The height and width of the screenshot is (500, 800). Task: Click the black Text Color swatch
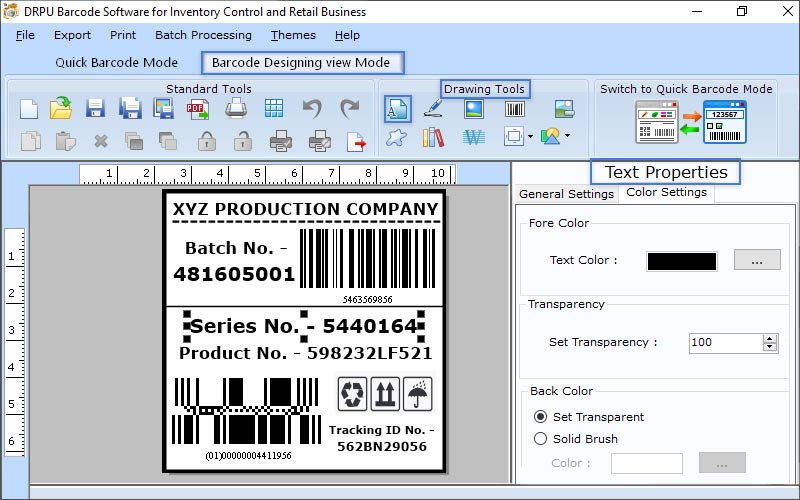pyautogui.click(x=682, y=261)
